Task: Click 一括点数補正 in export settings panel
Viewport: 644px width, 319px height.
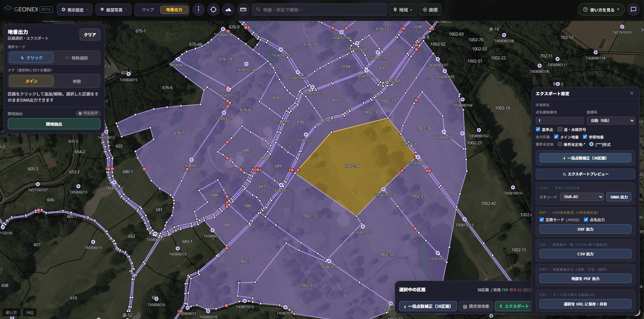Action: pos(585,158)
